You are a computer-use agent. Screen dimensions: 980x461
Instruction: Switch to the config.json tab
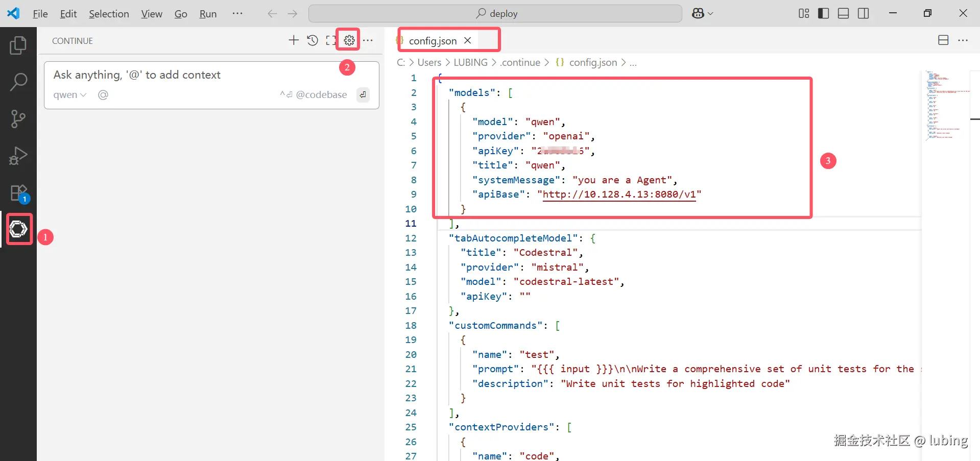tap(433, 41)
